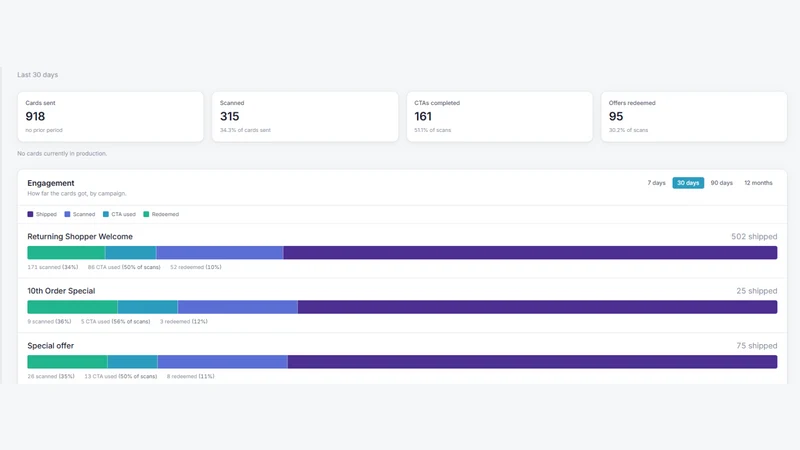
Task: Click the Special offer campaign title
Action: pos(51,345)
